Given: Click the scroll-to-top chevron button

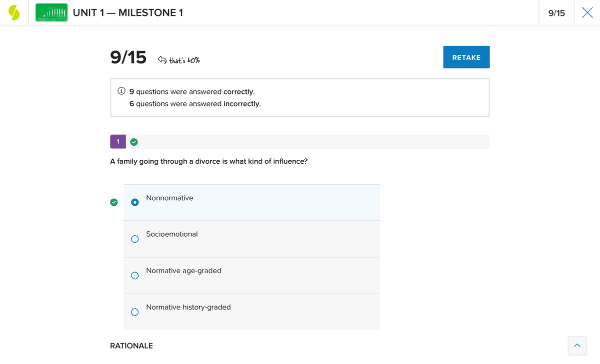Looking at the screenshot, I should point(577,346).
